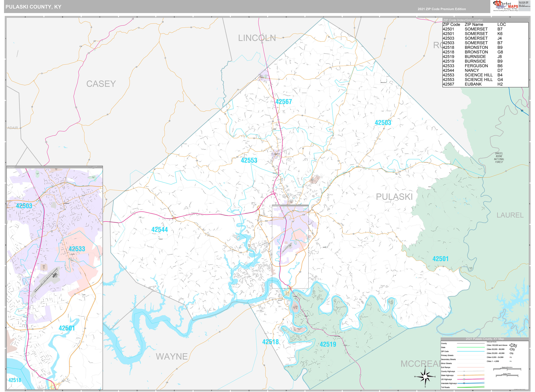Expand the 2021 Pulaski County KY Map legend header
The width and height of the screenshot is (535, 392).
click(x=485, y=339)
